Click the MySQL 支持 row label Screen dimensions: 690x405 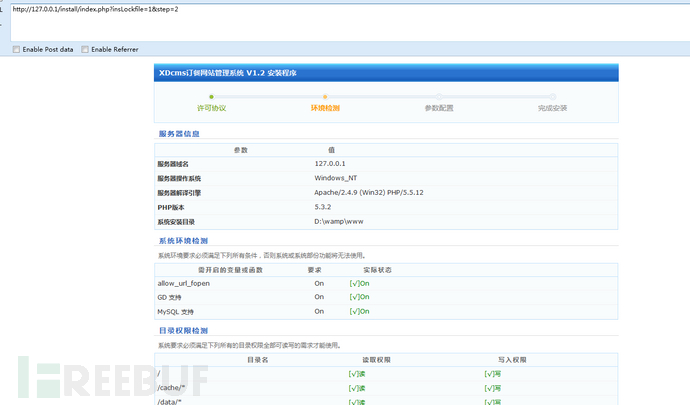pyautogui.click(x=176, y=312)
